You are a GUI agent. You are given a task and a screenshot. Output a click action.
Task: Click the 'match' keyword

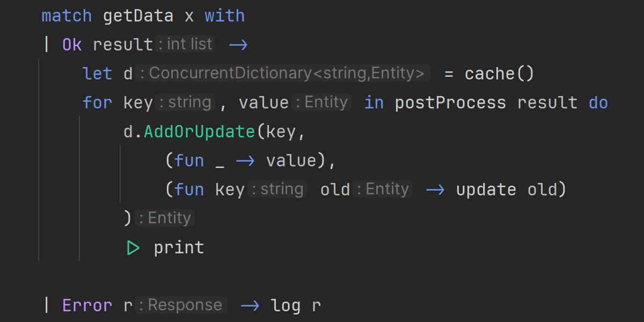coord(67,16)
